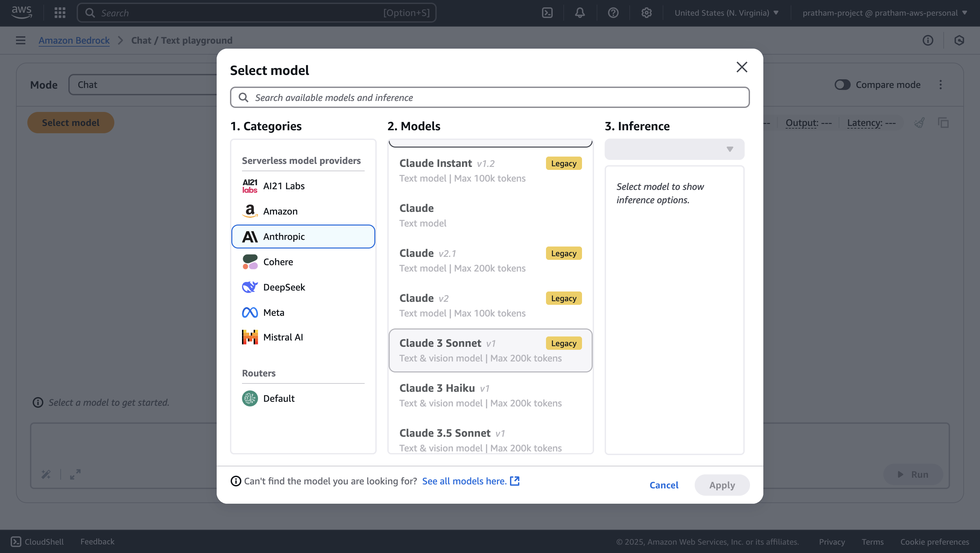Image resolution: width=980 pixels, height=553 pixels.
Task: Open the AWS home logo
Action: pyautogui.click(x=21, y=13)
